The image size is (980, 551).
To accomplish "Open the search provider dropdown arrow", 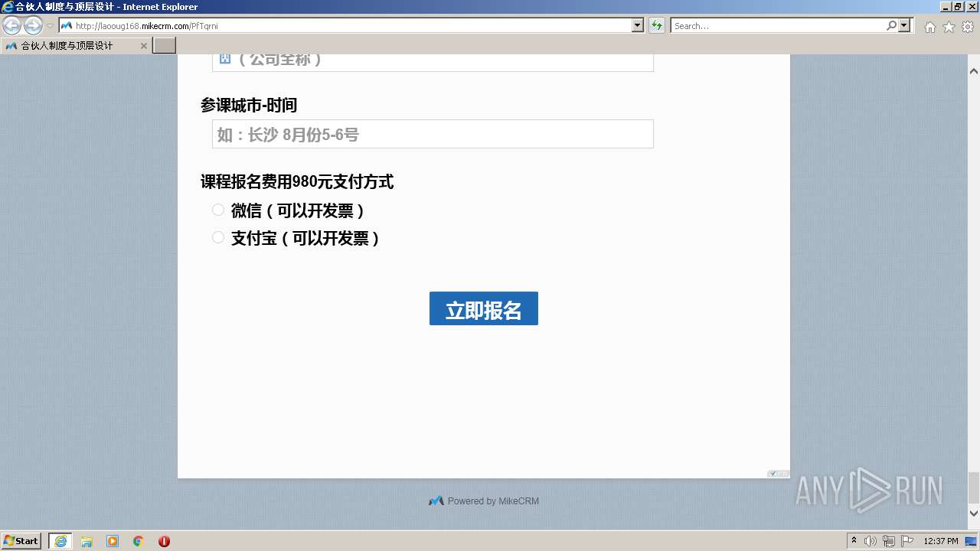I will (x=905, y=25).
